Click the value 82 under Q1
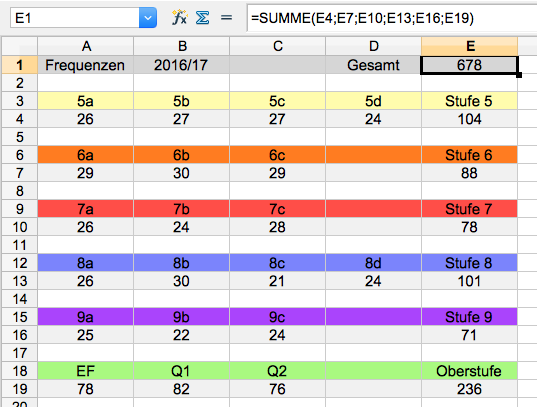The width and height of the screenshot is (537, 407). [x=182, y=389]
